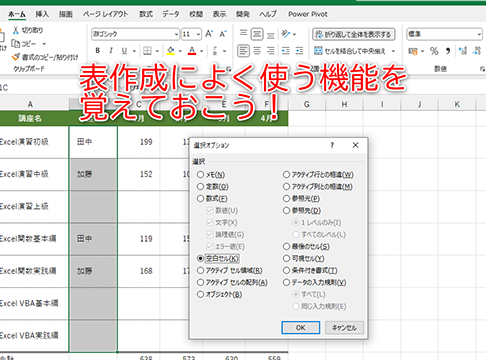This screenshot has width=486, height=360.
Task: Open the font name dropdown
Action: (176, 34)
